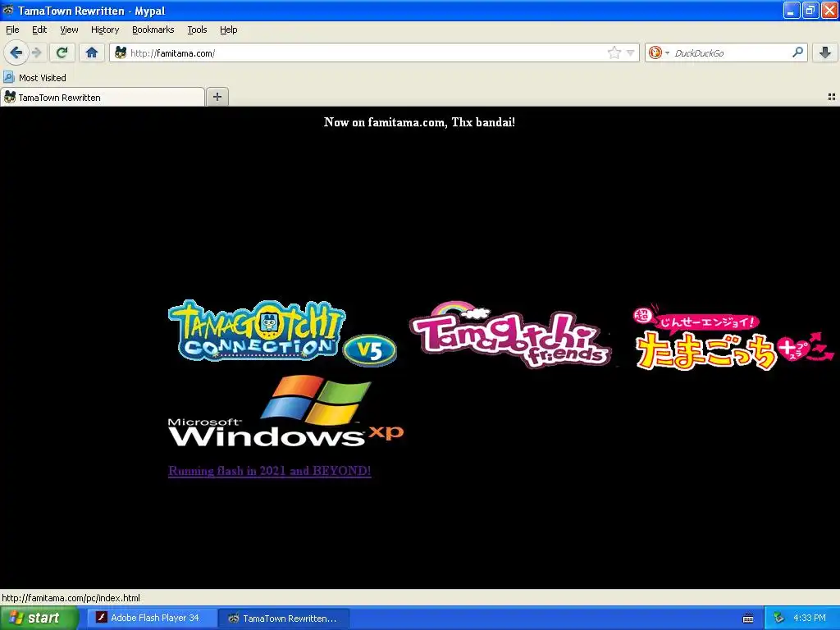840x630 pixels.
Task: Bookmark this page with the star icon
Action: 614,52
